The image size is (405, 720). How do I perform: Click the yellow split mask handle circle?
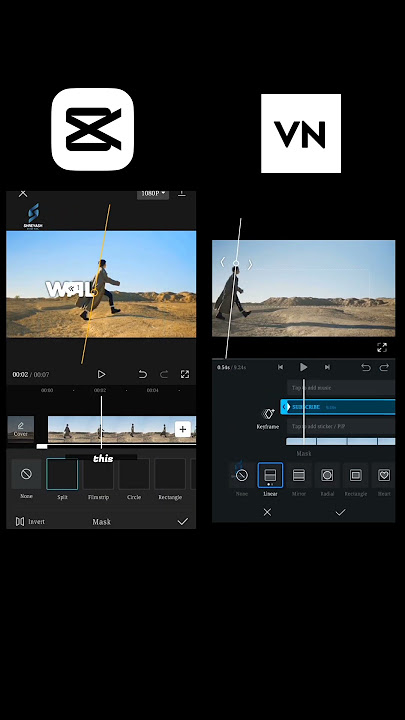(x=95, y=291)
